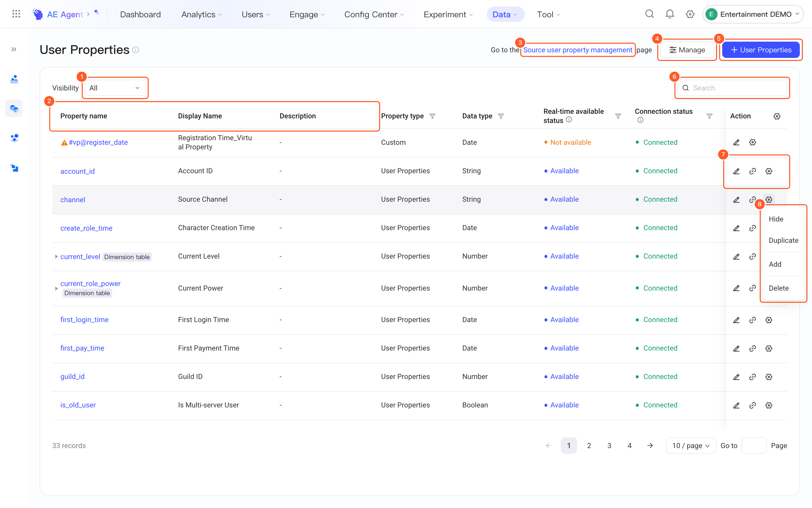
Task: Edit the #vp@register_date property
Action: coord(736,142)
